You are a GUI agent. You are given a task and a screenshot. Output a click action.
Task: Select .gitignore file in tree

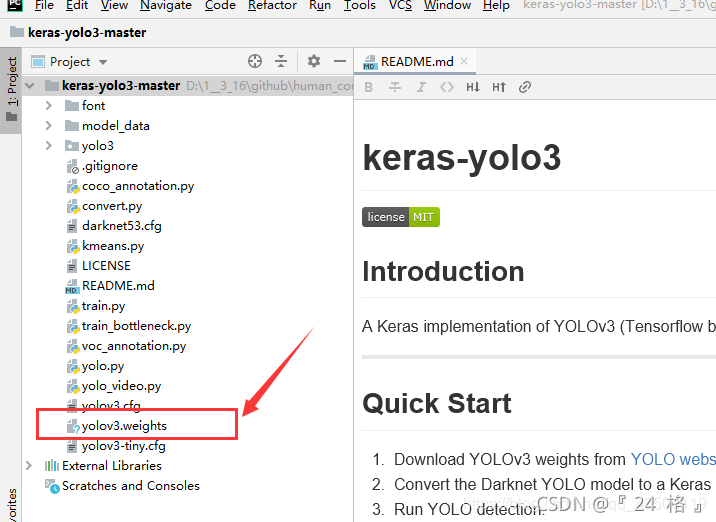[110, 166]
